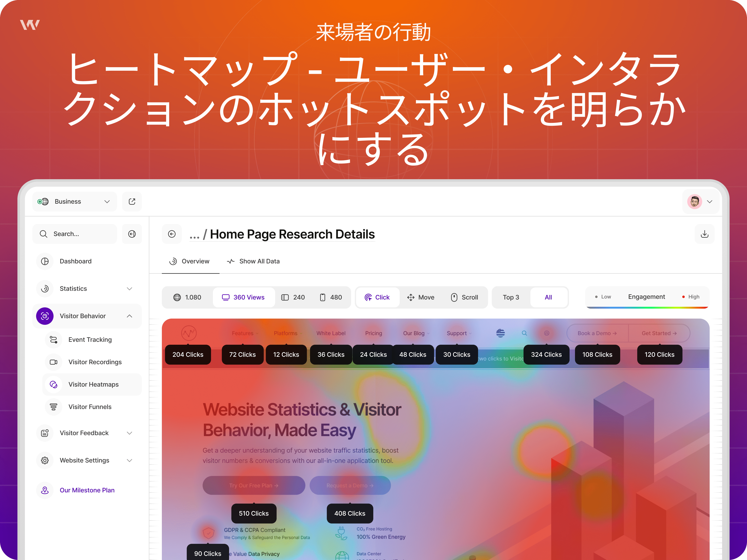Click the Visitor Recordings camera icon
Image resolution: width=747 pixels, height=560 pixels.
click(x=53, y=362)
